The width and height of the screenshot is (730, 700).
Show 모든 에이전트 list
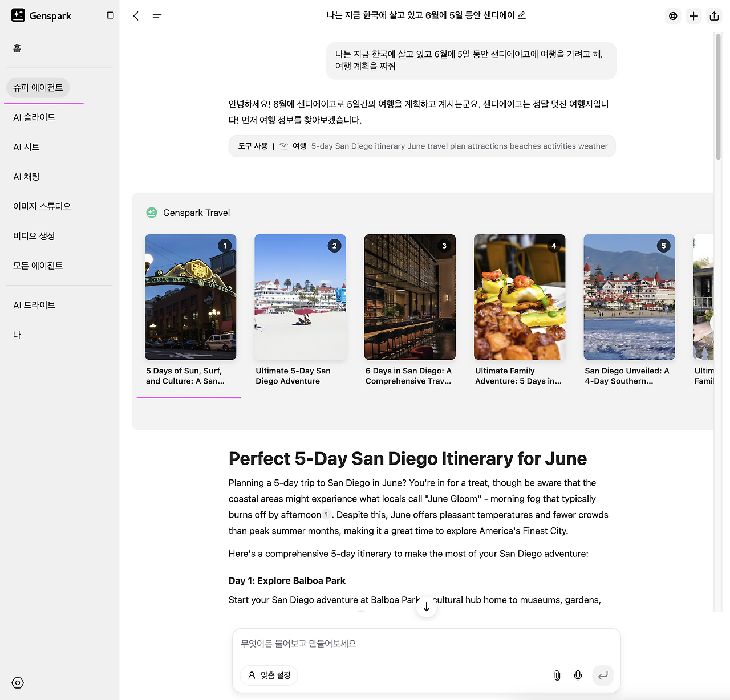(x=38, y=266)
